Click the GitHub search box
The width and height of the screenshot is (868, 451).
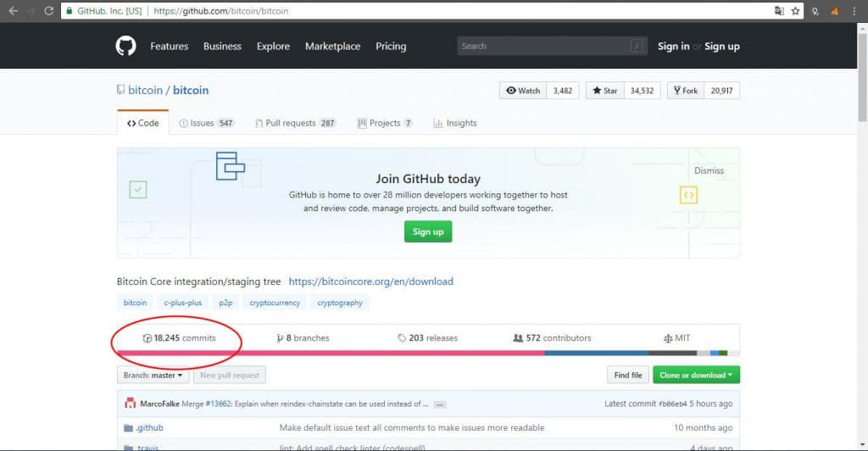click(x=552, y=46)
